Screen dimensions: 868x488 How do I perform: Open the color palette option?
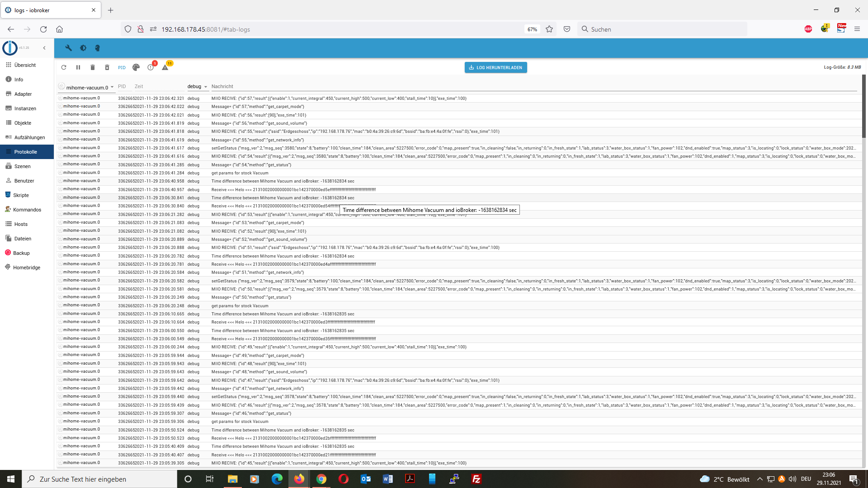point(136,67)
